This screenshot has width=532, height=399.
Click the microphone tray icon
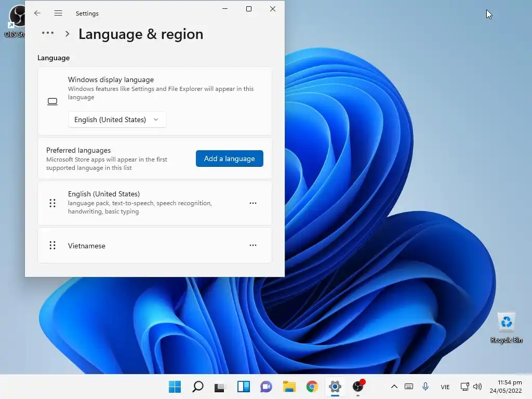(425, 387)
